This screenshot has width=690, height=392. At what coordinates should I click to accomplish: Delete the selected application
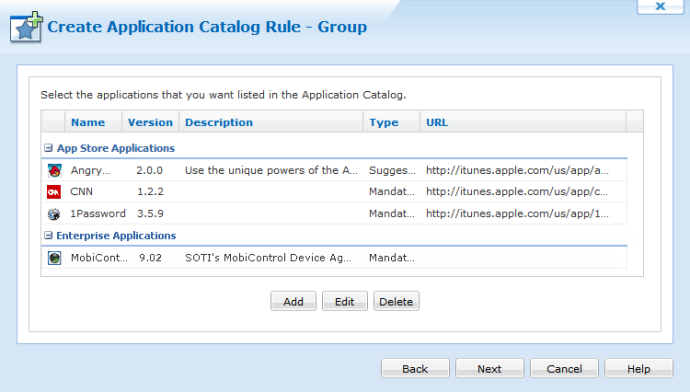[x=396, y=301]
